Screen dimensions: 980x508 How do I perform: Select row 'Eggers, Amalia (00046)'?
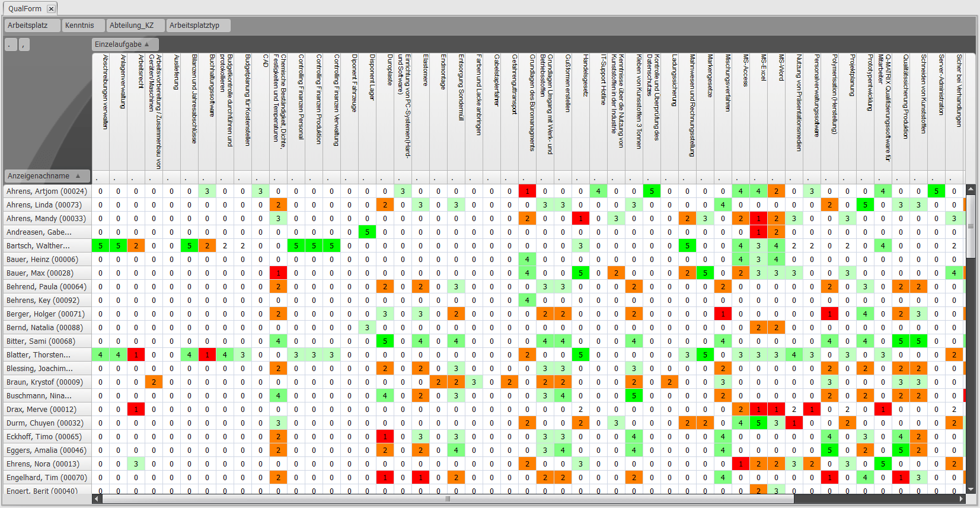coord(47,451)
